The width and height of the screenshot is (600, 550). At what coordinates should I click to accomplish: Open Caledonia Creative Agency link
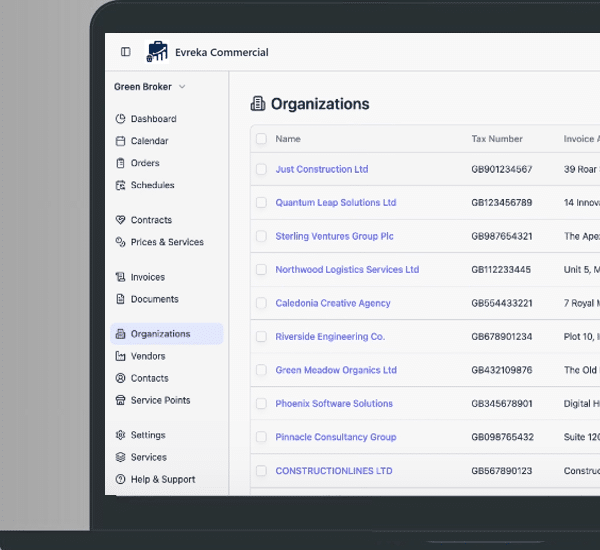click(x=333, y=303)
